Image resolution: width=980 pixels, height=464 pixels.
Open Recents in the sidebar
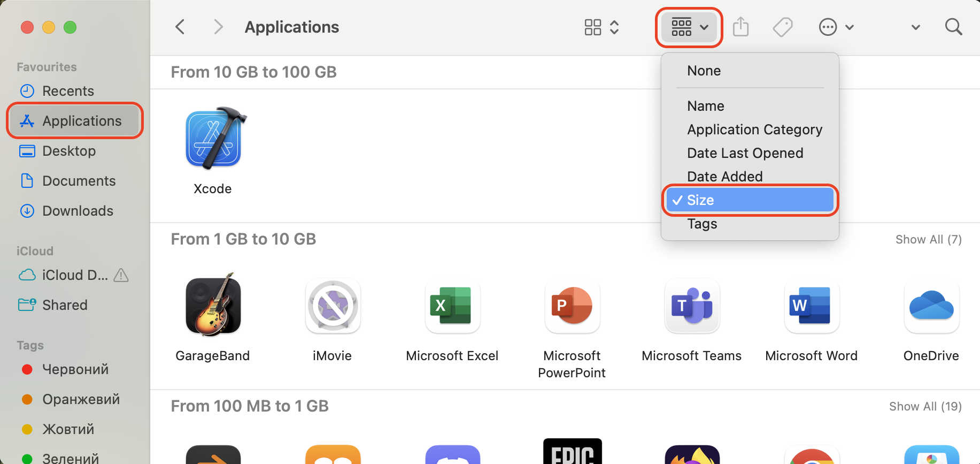pyautogui.click(x=75, y=91)
